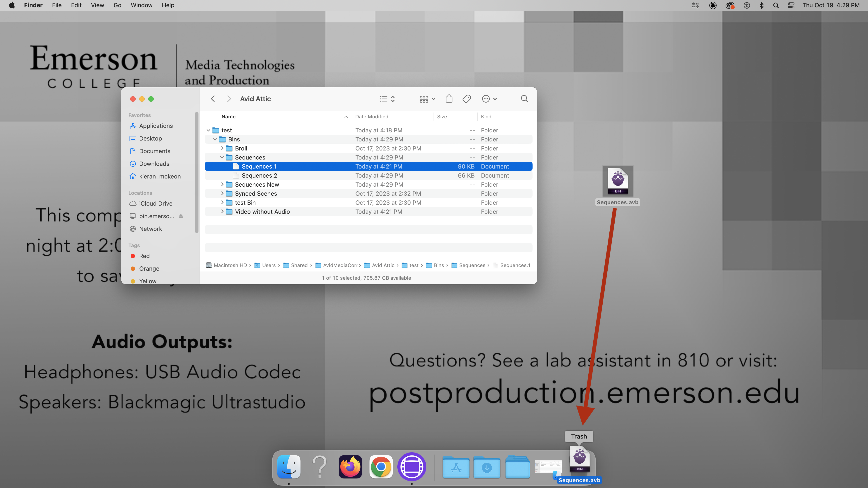
Task: Click the Edit Tags toolbar icon
Action: 467,99
